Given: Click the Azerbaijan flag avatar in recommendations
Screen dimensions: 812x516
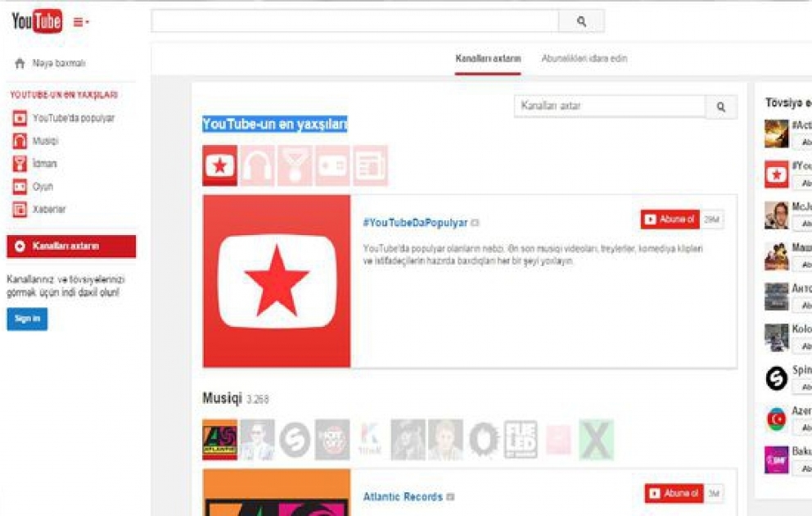Looking at the screenshot, I should [776, 419].
